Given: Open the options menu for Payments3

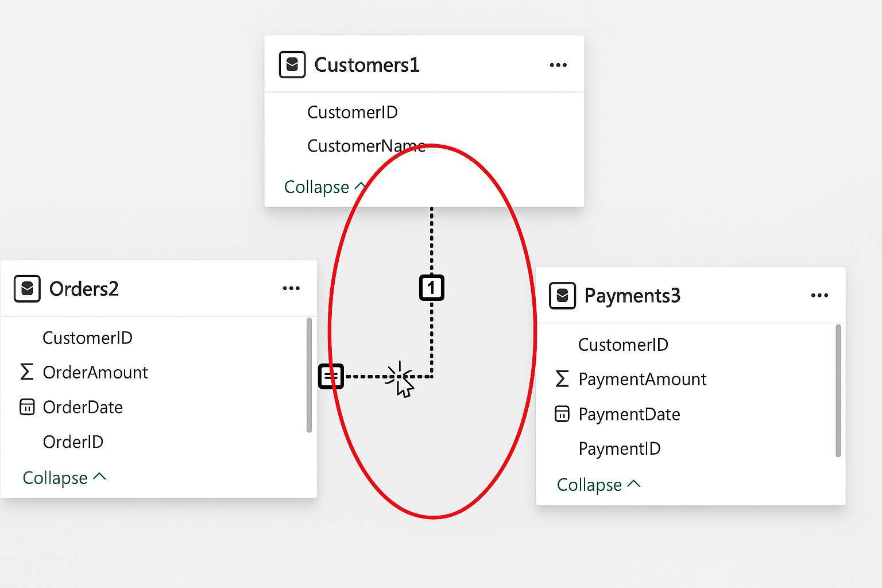Looking at the screenshot, I should click(x=819, y=295).
